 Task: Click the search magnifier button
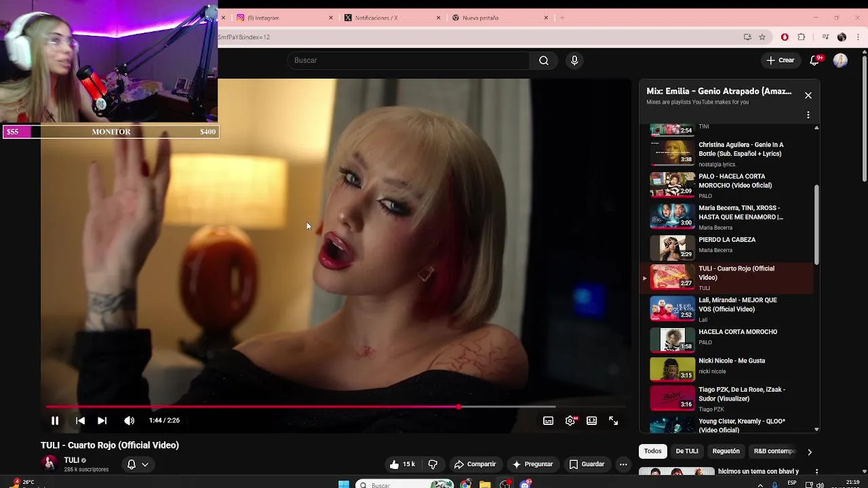544,60
